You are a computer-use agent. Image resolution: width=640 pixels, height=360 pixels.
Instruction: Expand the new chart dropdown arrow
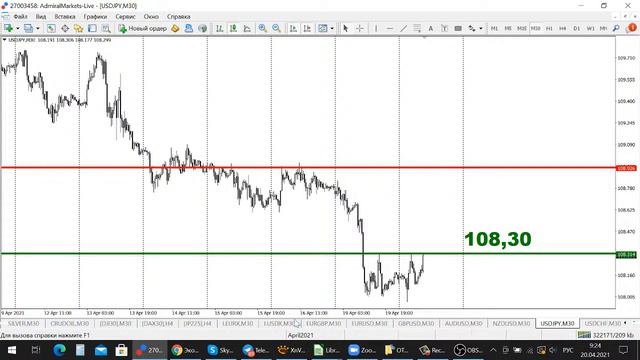18,29
